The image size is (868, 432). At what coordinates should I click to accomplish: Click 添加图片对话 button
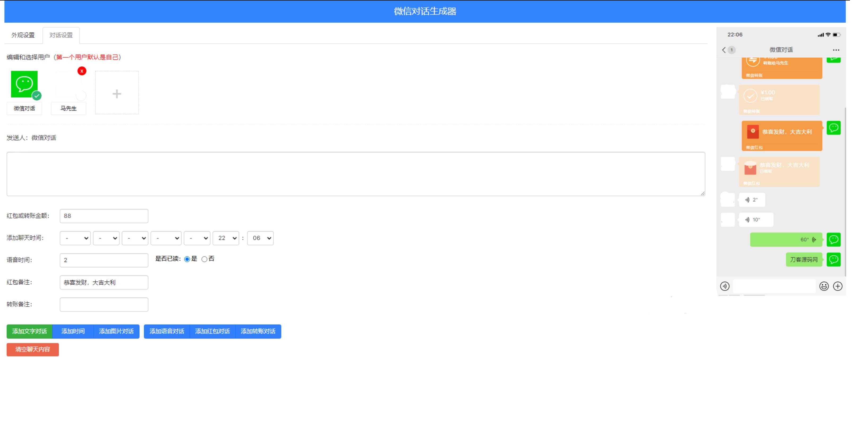[x=116, y=332]
